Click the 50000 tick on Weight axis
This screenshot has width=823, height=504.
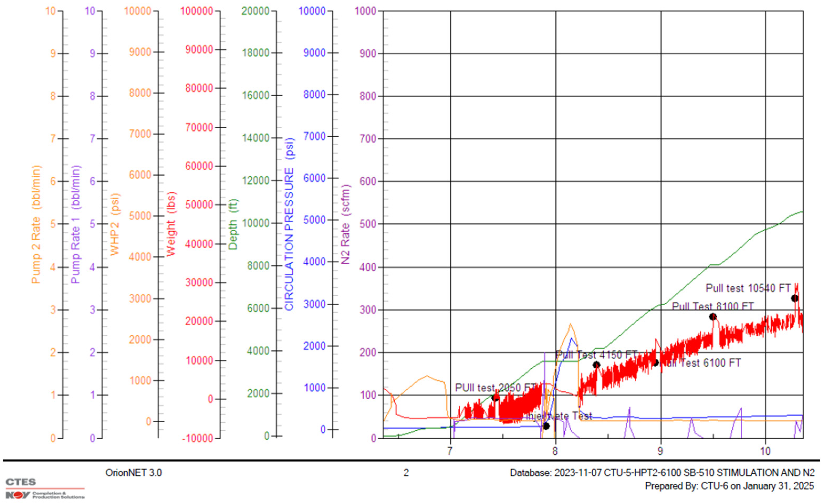click(x=199, y=204)
